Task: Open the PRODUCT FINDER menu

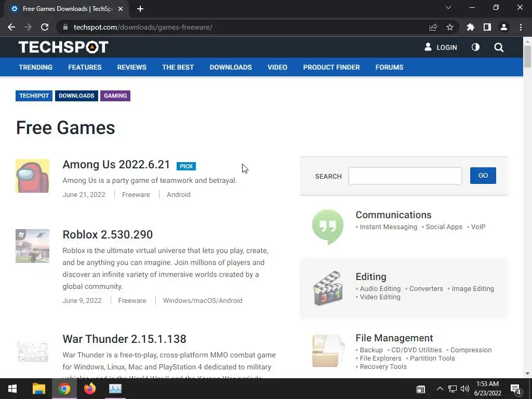Action: click(331, 67)
